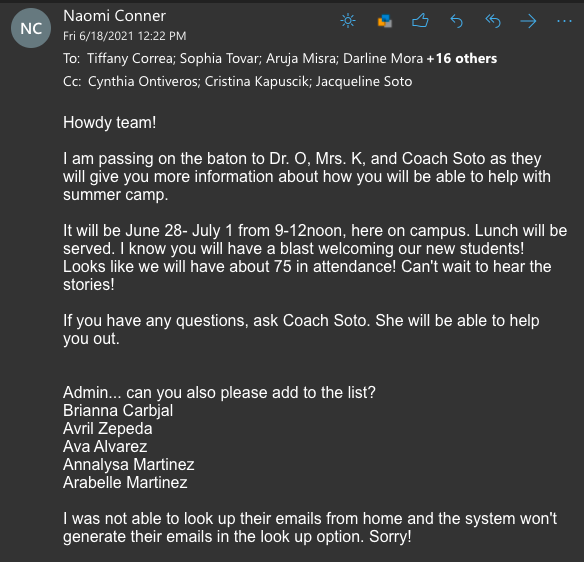This screenshot has height=562, width=584.
Task: Click the name Brianna Carbjal in the list
Action: coord(118,411)
